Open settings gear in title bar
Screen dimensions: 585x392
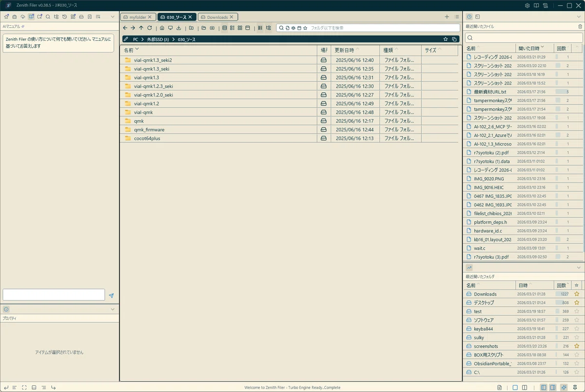(x=527, y=5)
